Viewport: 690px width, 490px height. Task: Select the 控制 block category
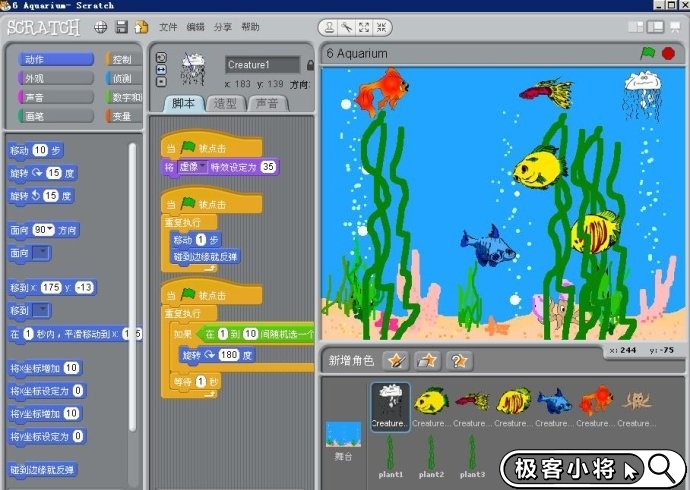click(x=122, y=60)
